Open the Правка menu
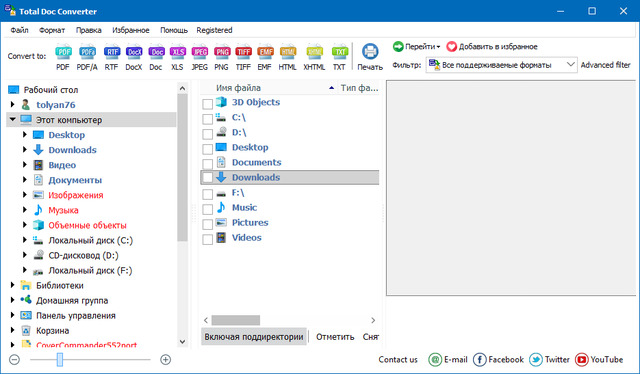The width and height of the screenshot is (640, 374). coord(89,30)
